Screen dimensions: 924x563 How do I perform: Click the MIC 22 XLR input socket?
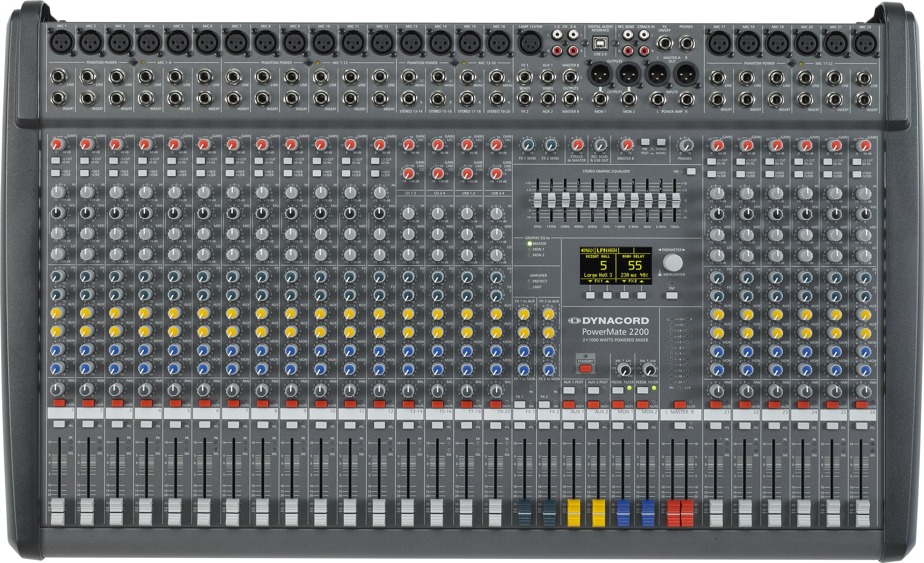pyautogui.click(x=865, y=43)
